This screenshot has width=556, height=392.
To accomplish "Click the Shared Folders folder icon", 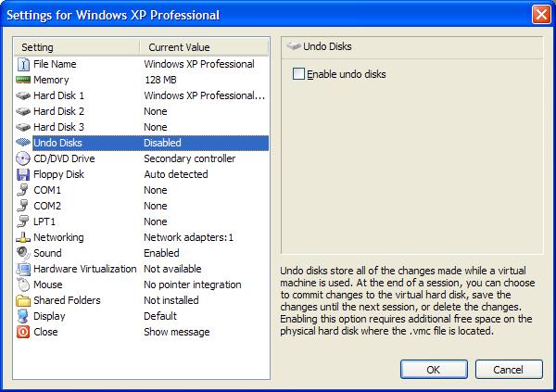I will [x=23, y=301].
